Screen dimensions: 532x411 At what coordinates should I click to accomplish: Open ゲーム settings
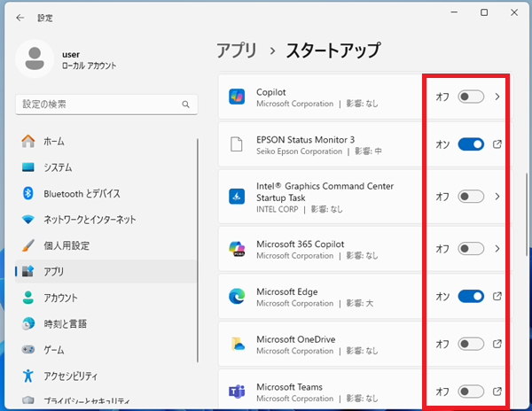(x=106, y=350)
